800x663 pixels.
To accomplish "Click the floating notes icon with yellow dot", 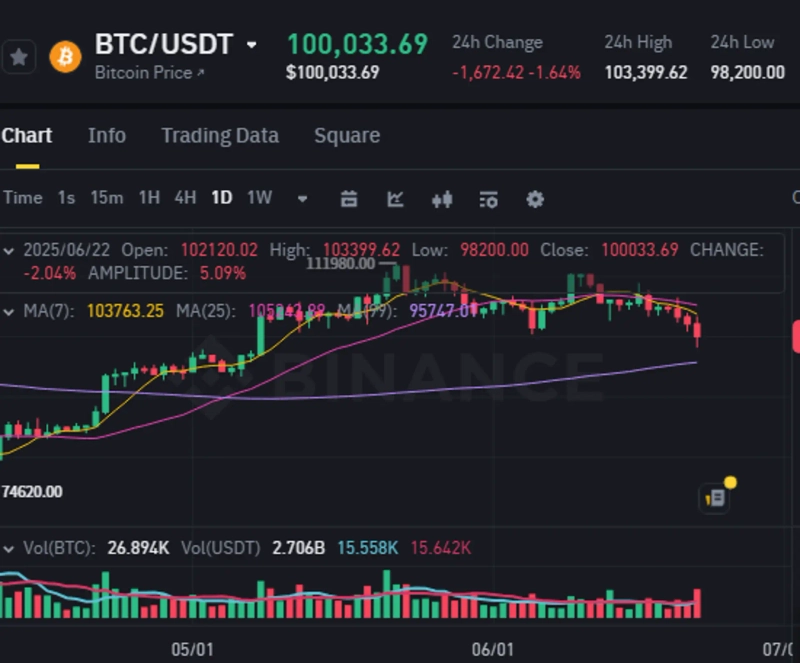I will pos(716,497).
